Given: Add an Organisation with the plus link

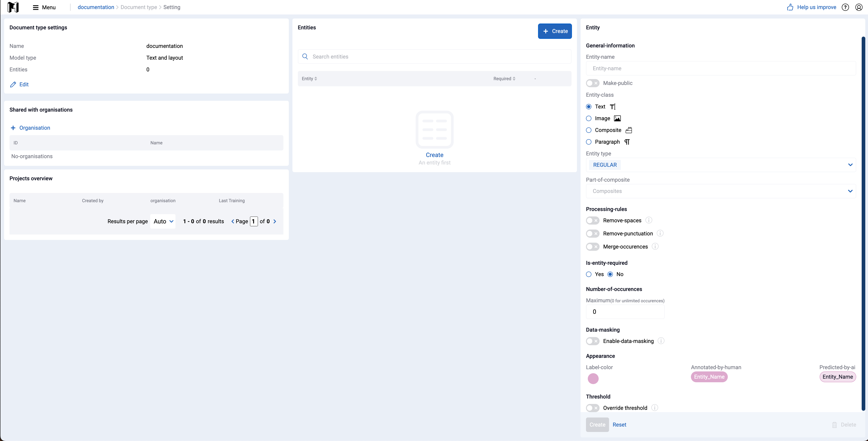Looking at the screenshot, I should (30, 128).
